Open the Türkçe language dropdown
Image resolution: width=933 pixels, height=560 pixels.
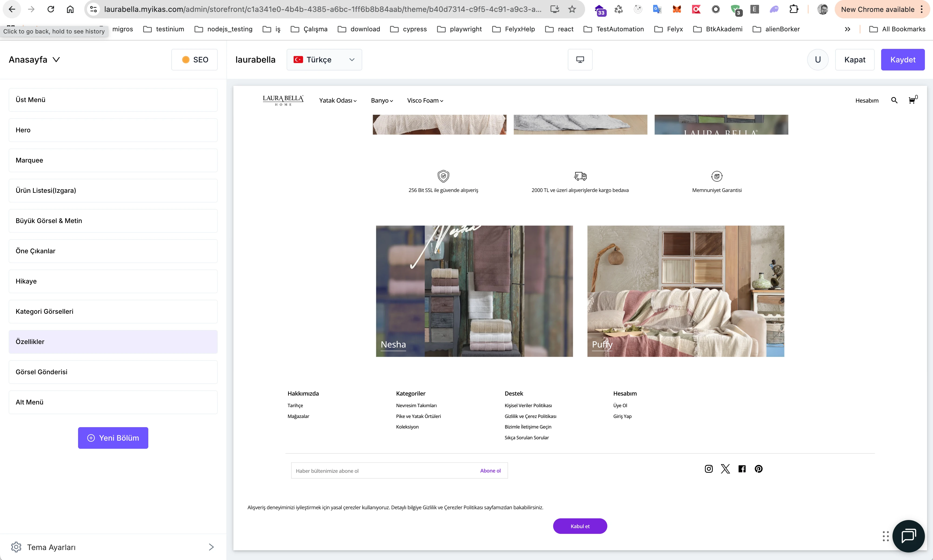pos(324,60)
